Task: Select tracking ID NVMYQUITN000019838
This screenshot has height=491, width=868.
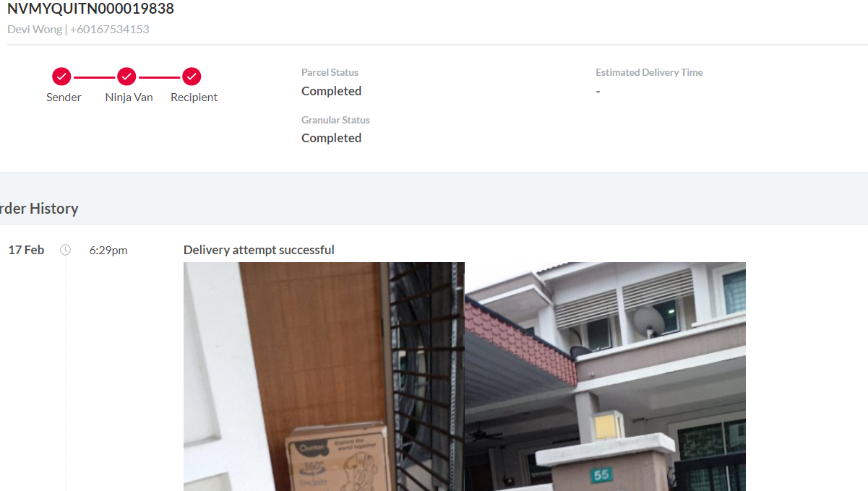Action: click(x=90, y=9)
